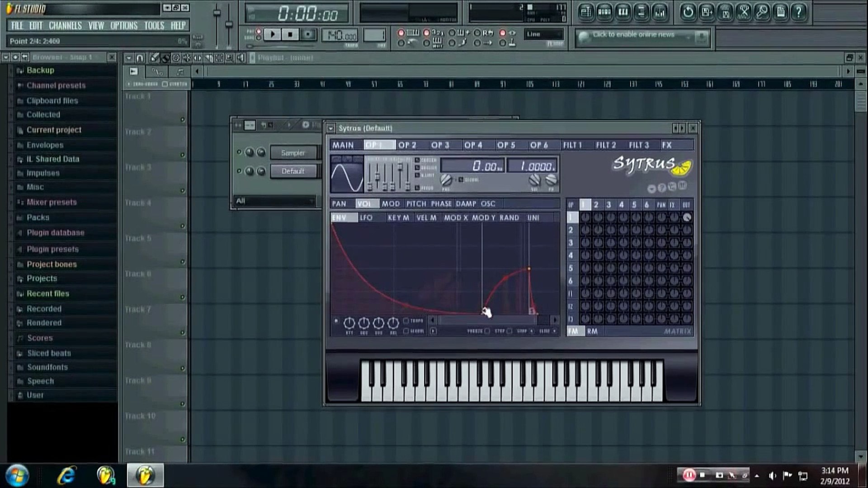868x488 pixels.
Task: Open the Line snap dropdown
Action: coord(544,34)
